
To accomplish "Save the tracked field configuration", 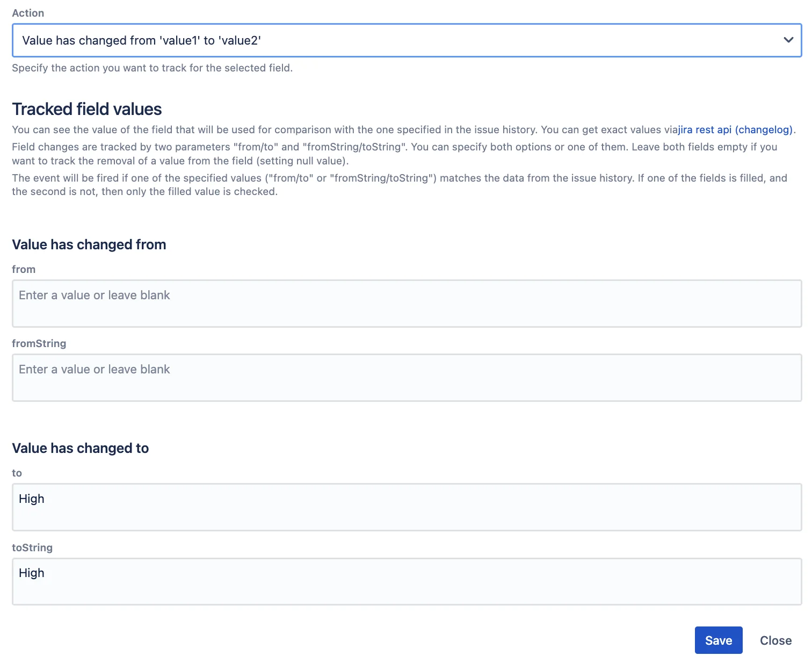I will click(719, 640).
